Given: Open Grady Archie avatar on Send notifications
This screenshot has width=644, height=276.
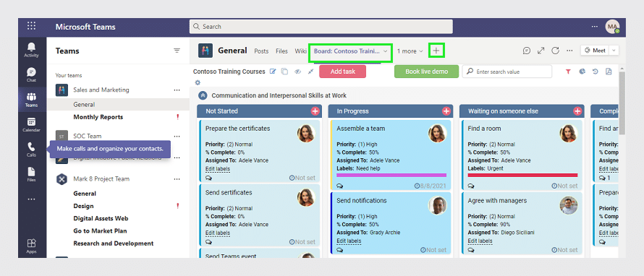Looking at the screenshot, I should [437, 205].
